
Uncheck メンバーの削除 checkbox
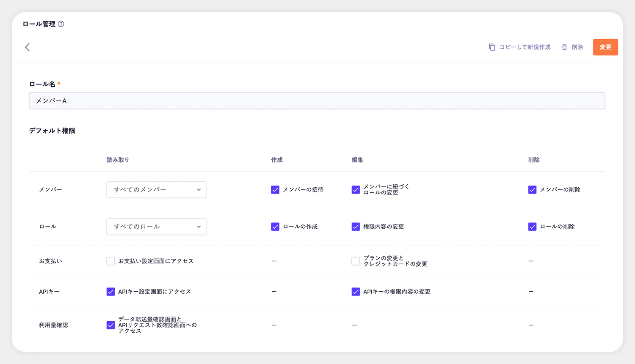(532, 189)
